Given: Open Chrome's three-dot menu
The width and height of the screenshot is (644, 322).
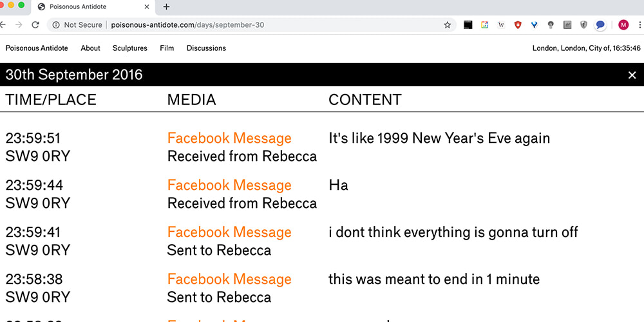Looking at the screenshot, I should (640, 25).
